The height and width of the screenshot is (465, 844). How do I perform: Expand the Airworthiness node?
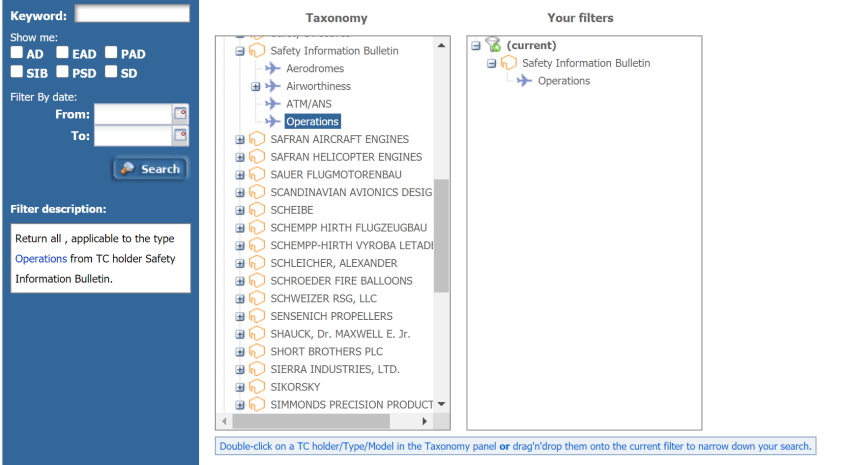[256, 87]
